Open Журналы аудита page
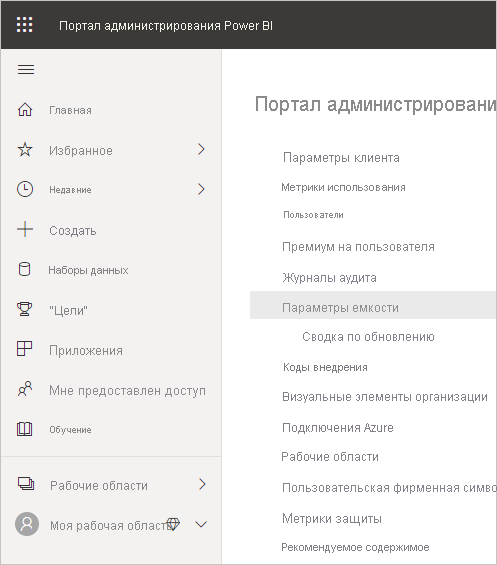The width and height of the screenshot is (497, 565). (x=329, y=278)
